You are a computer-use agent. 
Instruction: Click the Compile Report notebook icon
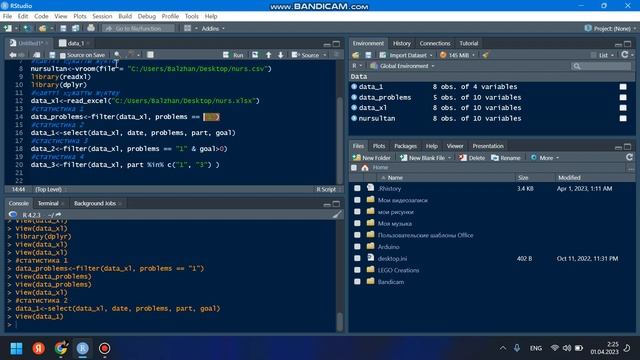pos(150,55)
